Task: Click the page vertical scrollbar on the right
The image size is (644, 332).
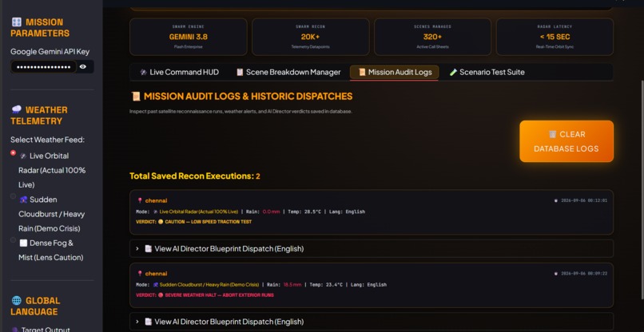Action: (642, 189)
